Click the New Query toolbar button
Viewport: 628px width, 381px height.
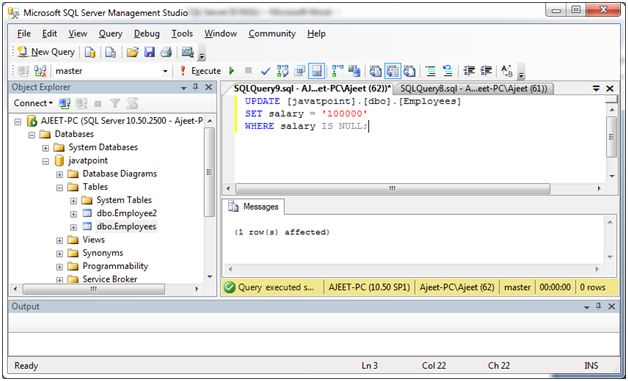(x=46, y=52)
